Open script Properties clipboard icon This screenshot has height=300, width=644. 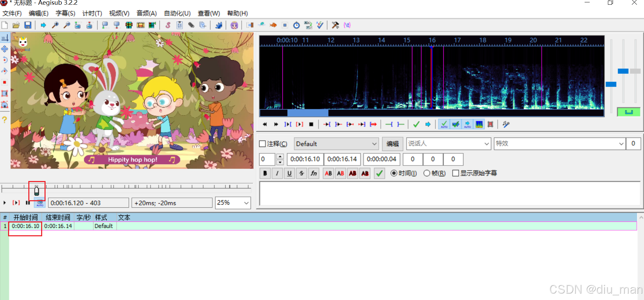pyautogui.click(x=179, y=25)
